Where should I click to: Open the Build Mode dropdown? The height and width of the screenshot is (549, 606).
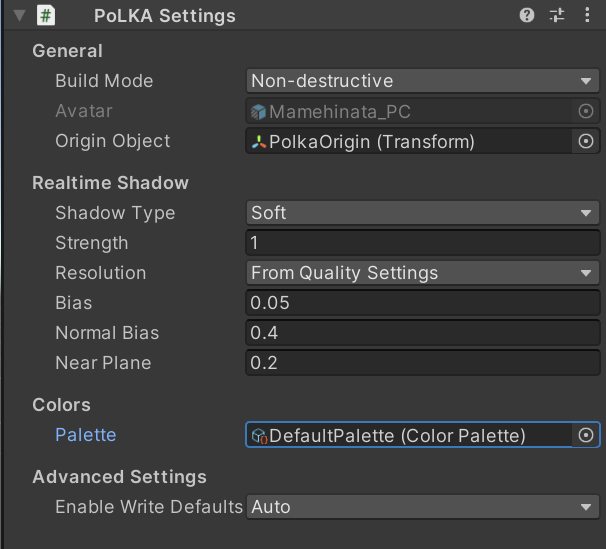422,81
